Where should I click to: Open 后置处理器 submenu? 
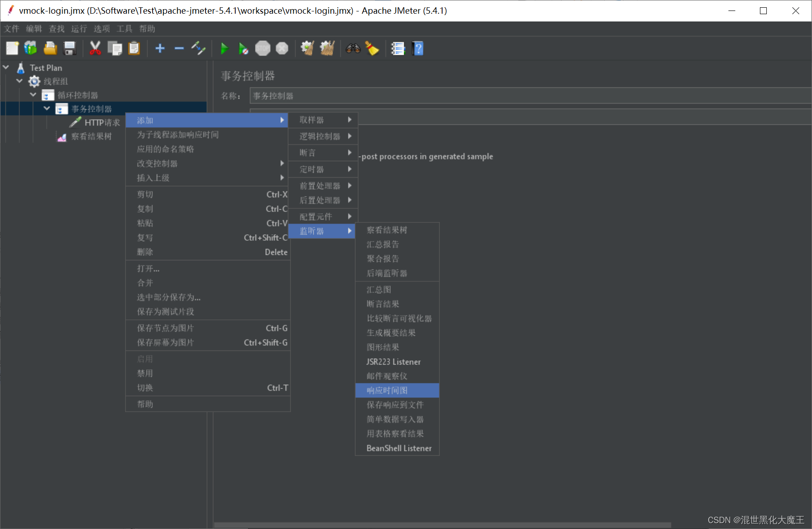tap(323, 200)
